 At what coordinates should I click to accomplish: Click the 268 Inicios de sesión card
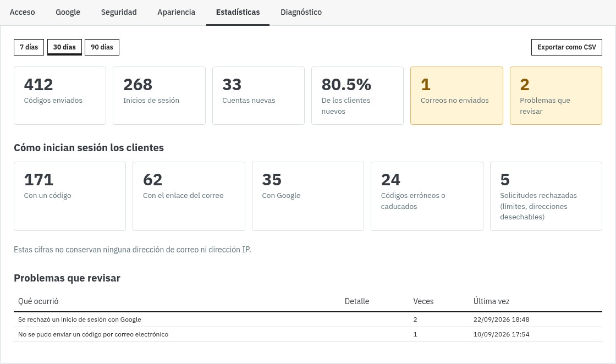[x=159, y=96]
